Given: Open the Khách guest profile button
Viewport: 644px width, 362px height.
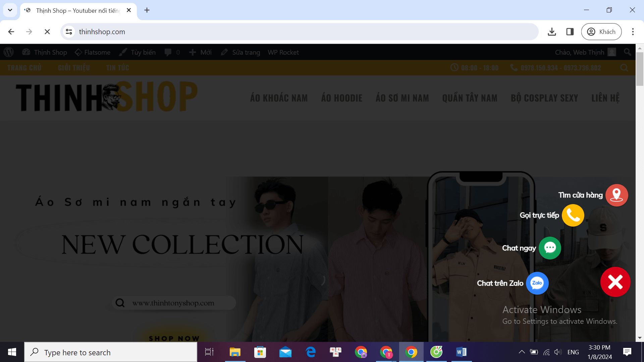Looking at the screenshot, I should click(601, 32).
